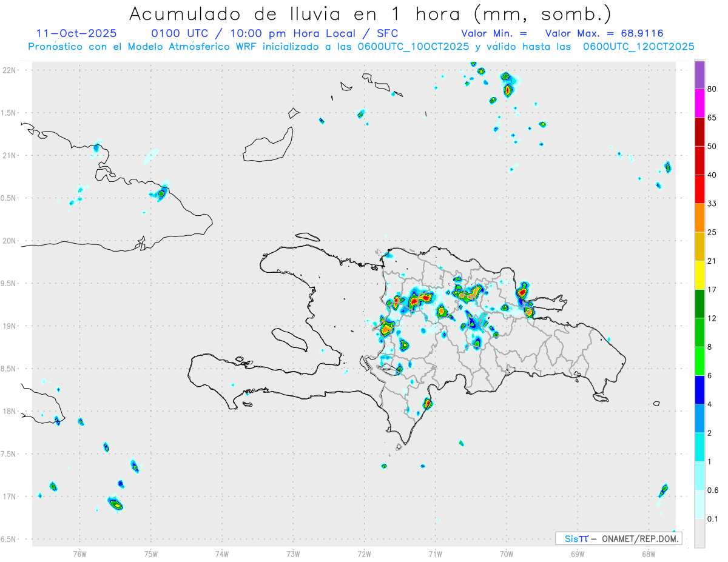Click the latitude label '20N'
Image resolution: width=728 pixels, height=562 pixels.
coord(10,241)
